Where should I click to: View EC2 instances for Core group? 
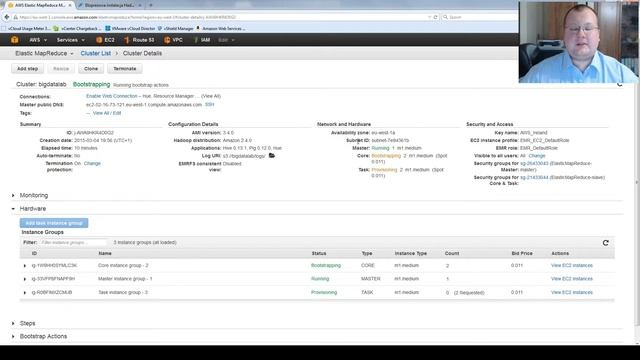pos(571,265)
